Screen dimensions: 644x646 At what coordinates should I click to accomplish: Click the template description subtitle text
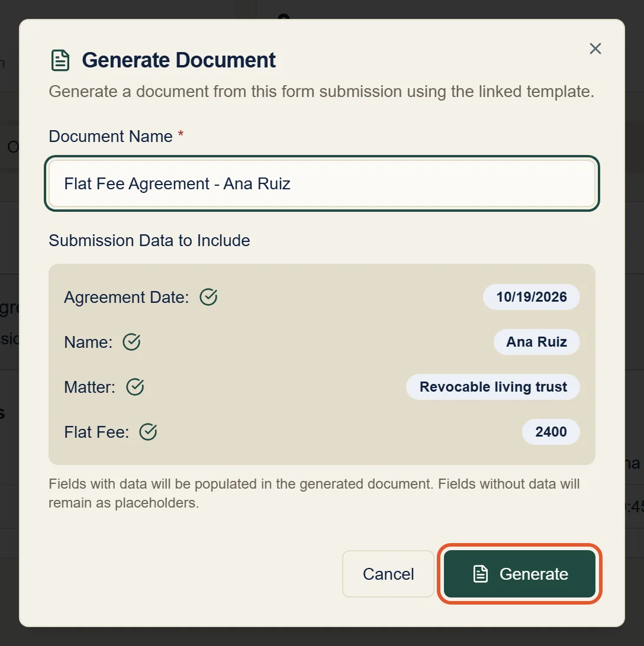pyautogui.click(x=321, y=92)
